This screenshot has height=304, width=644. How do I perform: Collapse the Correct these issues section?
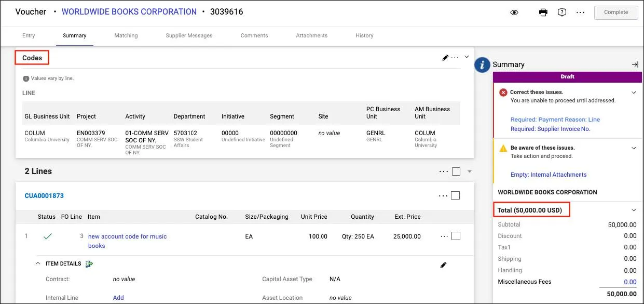click(634, 92)
